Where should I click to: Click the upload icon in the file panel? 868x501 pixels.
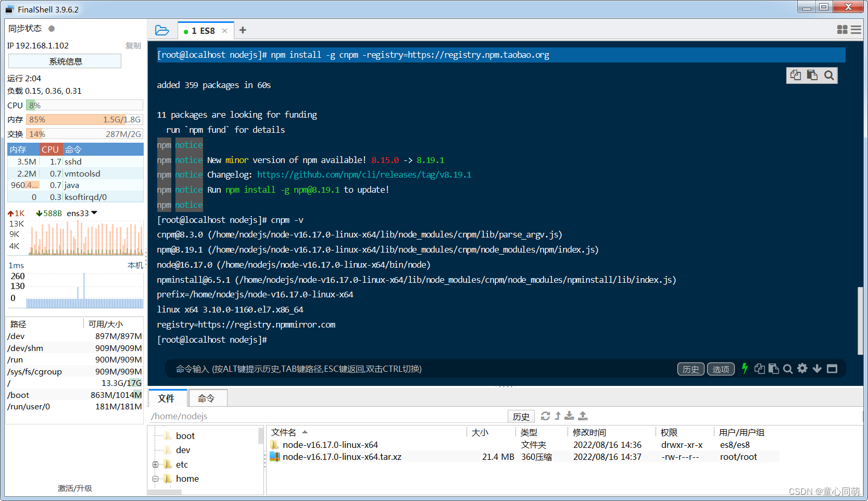point(583,416)
